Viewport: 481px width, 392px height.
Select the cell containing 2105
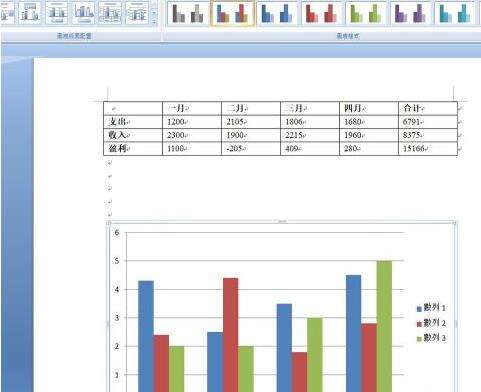click(x=251, y=122)
